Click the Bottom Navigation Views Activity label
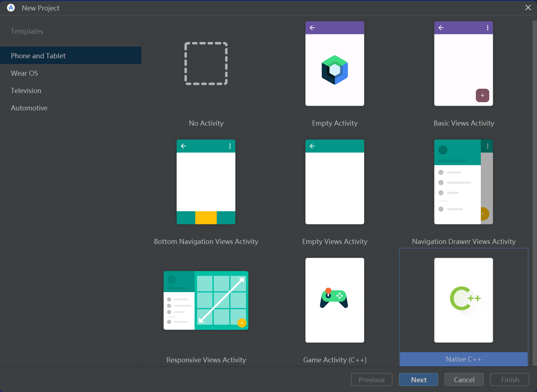The width and height of the screenshot is (537, 392). click(206, 241)
